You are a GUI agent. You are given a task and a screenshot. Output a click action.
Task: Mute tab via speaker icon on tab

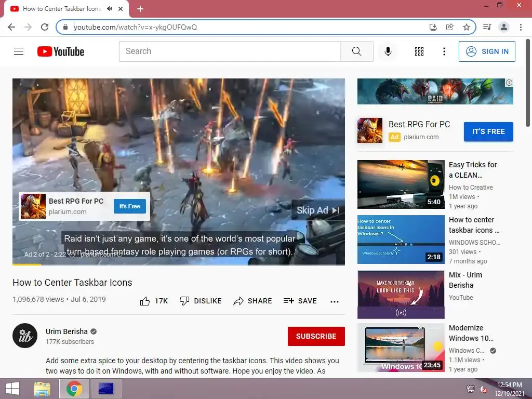point(109,9)
